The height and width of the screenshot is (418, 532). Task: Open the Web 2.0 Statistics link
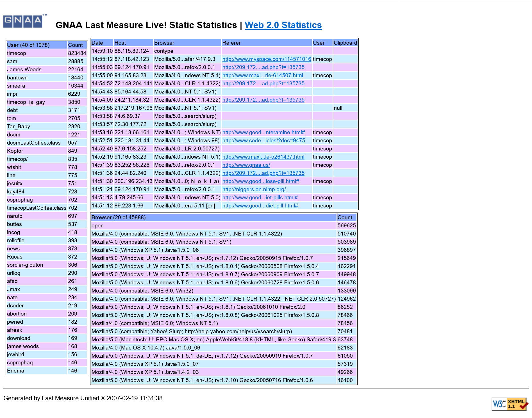tap(283, 25)
